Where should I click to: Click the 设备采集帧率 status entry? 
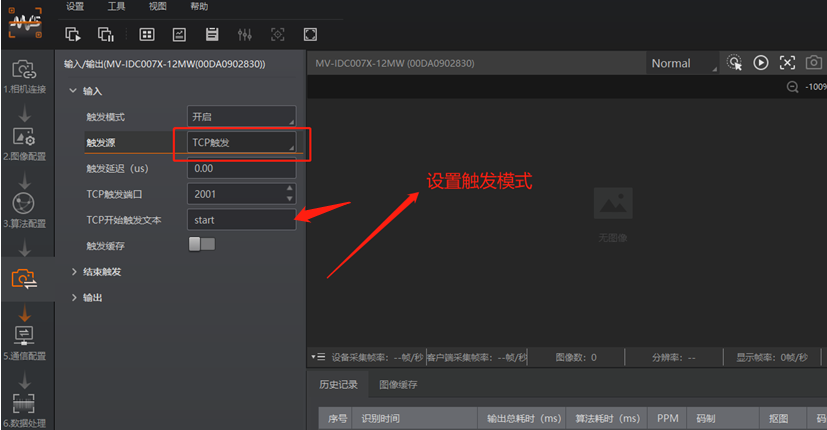pyautogui.click(x=377, y=357)
